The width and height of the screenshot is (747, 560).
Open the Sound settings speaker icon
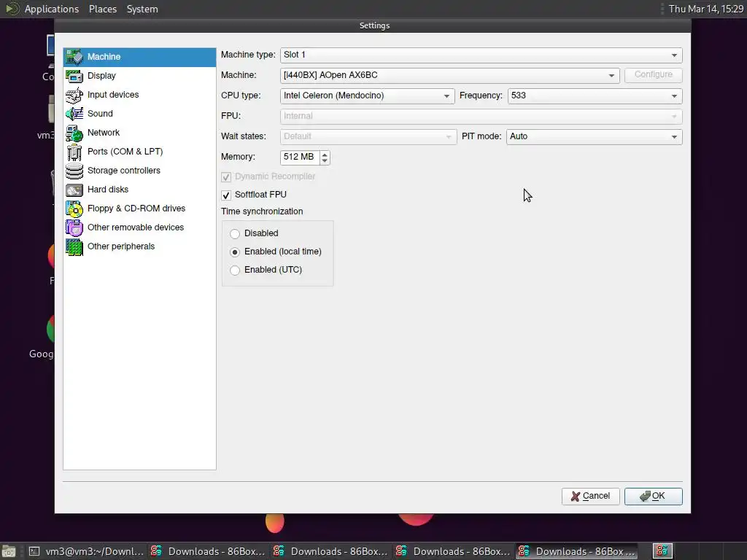74,114
